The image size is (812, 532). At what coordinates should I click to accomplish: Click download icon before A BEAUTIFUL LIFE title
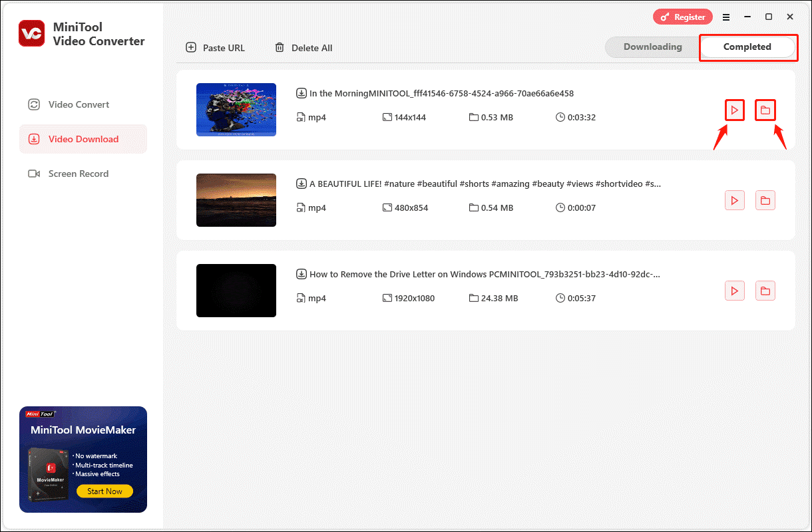pos(302,184)
